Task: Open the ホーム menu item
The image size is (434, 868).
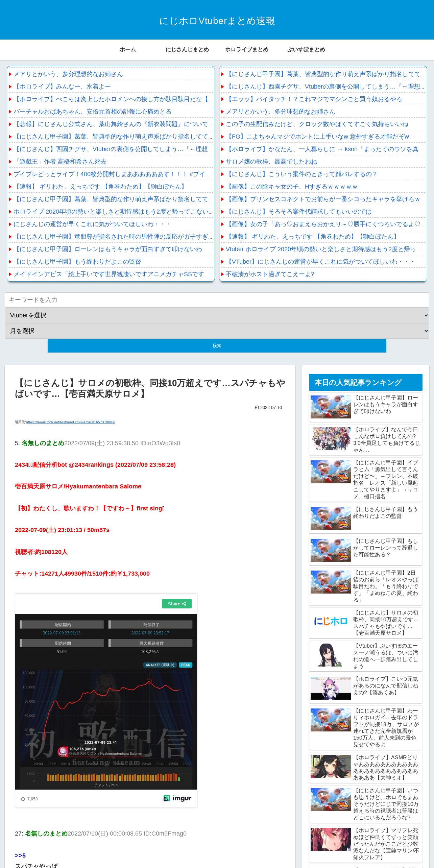Action: (128, 50)
